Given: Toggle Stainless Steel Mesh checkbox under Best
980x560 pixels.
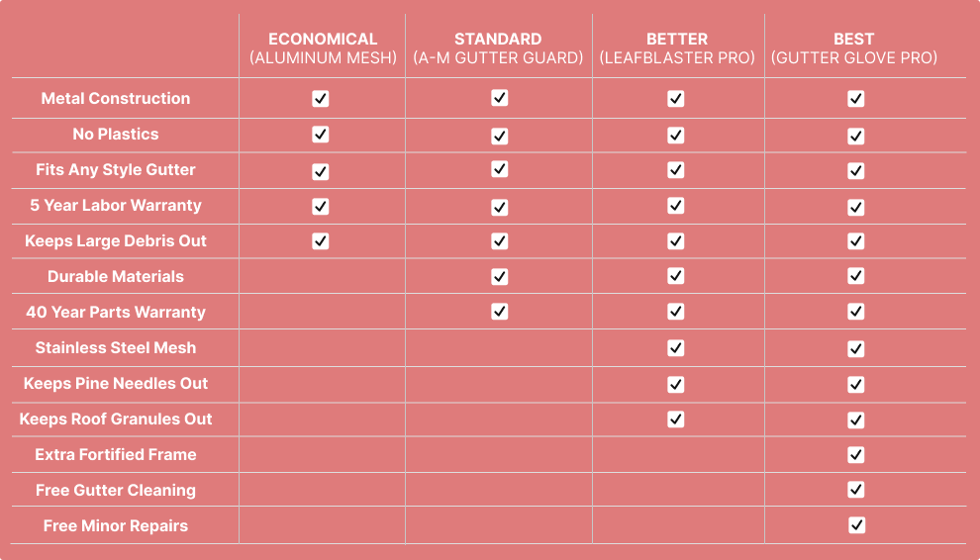Looking at the screenshot, I should (855, 348).
